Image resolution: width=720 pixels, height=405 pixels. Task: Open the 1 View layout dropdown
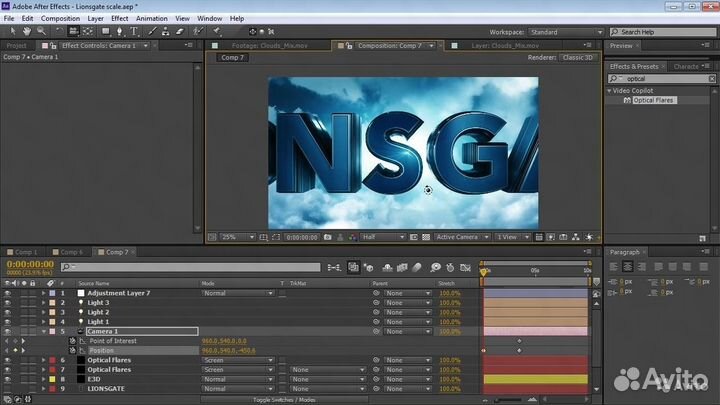coord(512,237)
